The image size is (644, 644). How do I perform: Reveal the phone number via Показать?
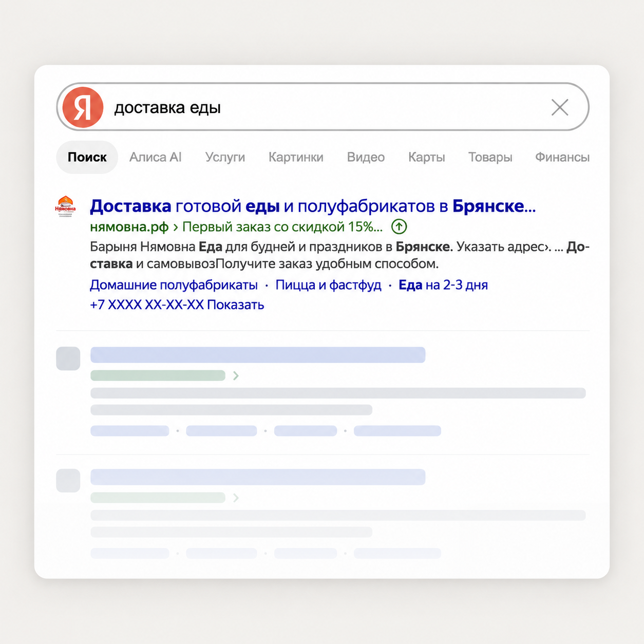click(x=235, y=305)
